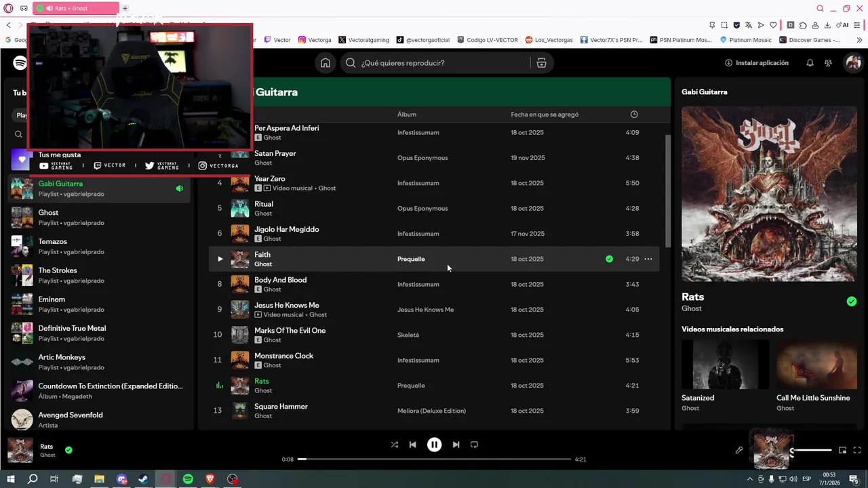Screen dimensions: 868x488
Task: Go to Spotify Home via house icon
Action: pyautogui.click(x=325, y=63)
